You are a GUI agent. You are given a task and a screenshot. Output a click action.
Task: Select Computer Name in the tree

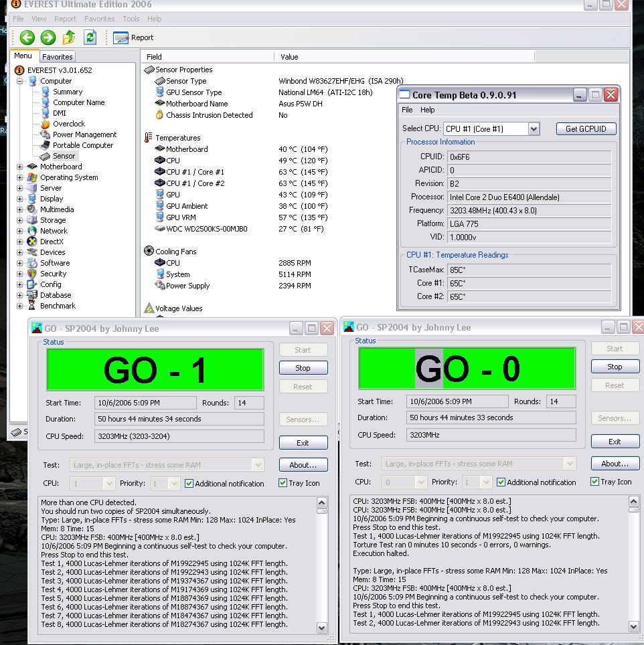click(x=78, y=102)
